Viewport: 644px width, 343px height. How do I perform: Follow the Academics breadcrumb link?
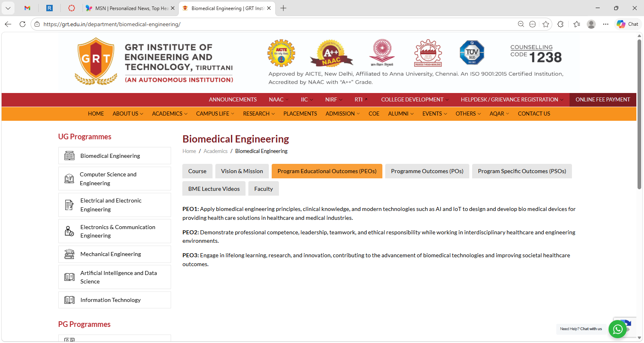[x=215, y=151]
